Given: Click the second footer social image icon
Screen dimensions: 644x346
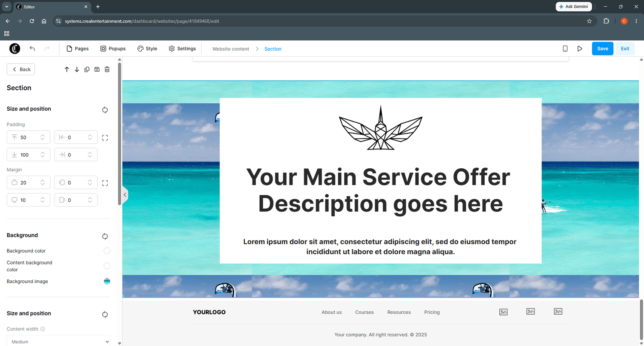Looking at the screenshot, I should pyautogui.click(x=531, y=311).
